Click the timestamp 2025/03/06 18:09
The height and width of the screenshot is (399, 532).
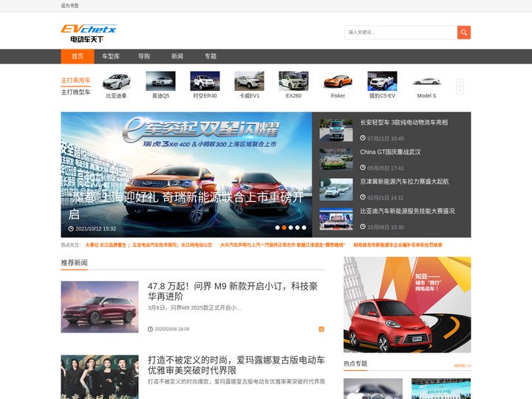pyautogui.click(x=172, y=329)
